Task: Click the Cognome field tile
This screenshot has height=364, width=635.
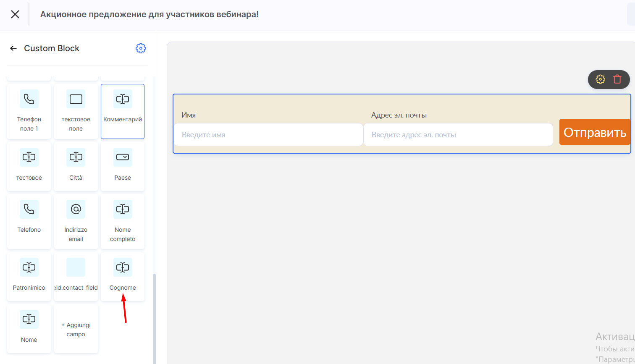Action: pos(123,276)
